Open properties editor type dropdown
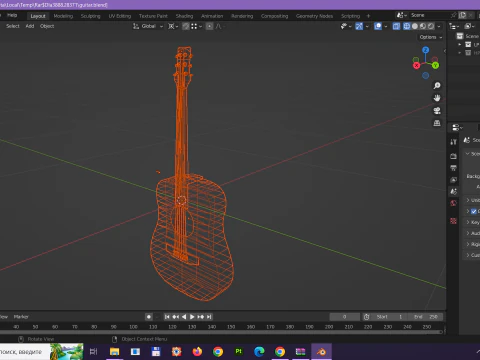Screen dimensions: 480x360 click(x=457, y=128)
